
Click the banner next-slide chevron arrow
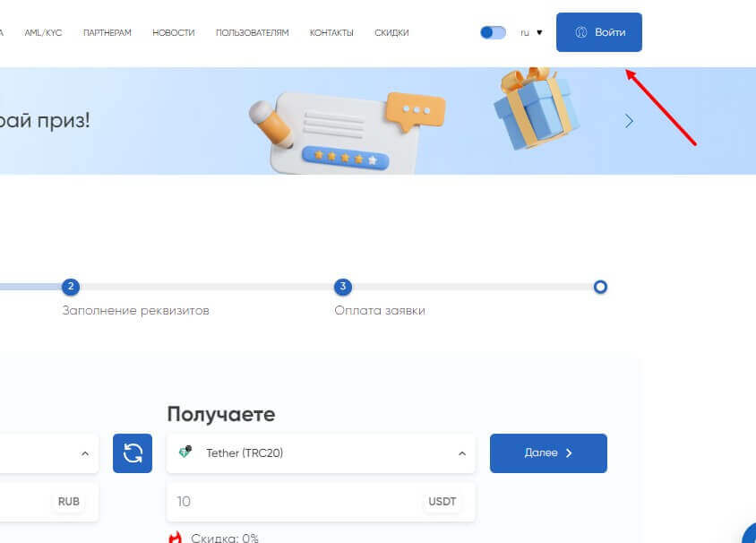click(629, 121)
